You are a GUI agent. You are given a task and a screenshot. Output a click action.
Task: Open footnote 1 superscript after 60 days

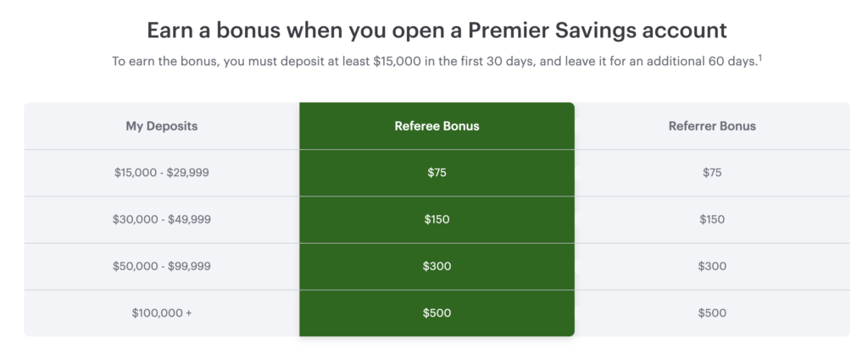point(759,58)
